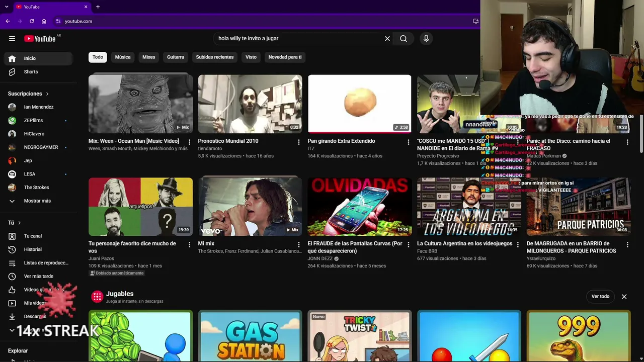Open The Strokes channel subscription

pos(38,188)
